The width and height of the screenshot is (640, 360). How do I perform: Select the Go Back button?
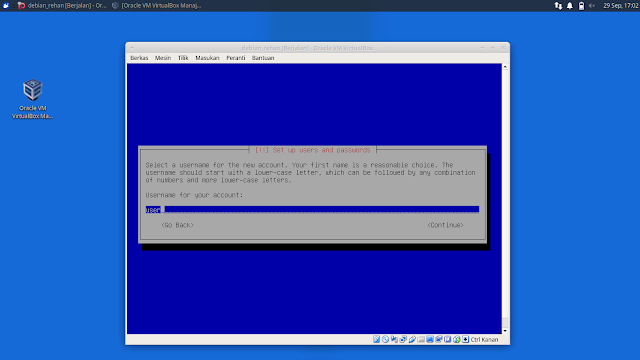coord(178,225)
